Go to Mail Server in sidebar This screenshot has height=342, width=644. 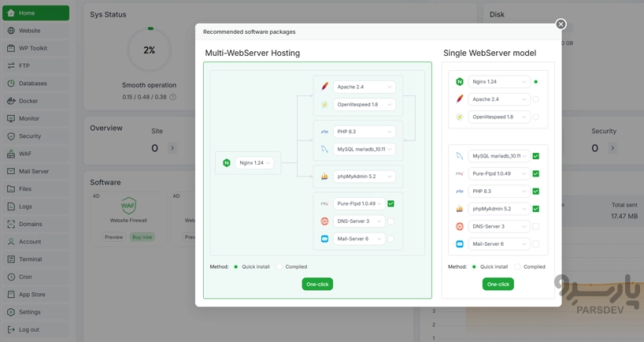click(x=34, y=171)
